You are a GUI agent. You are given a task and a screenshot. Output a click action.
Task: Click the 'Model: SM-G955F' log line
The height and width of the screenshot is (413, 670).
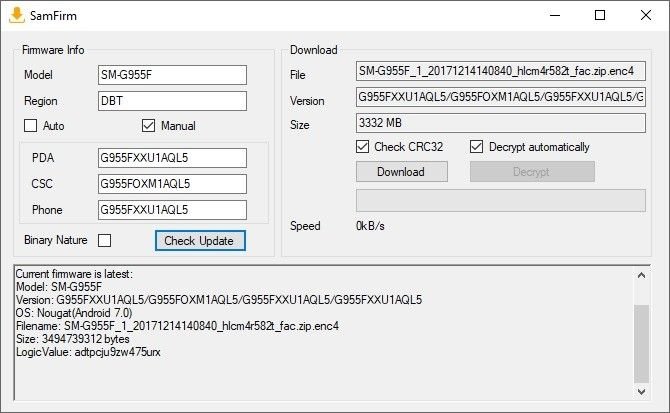click(59, 287)
